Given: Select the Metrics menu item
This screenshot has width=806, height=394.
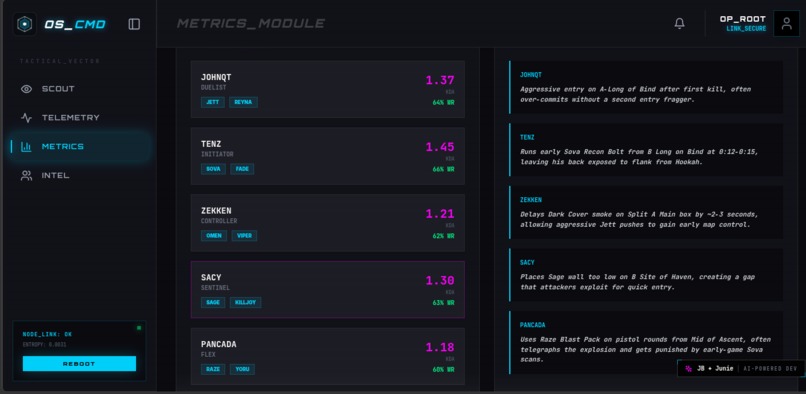Looking at the screenshot, I should 80,147.
